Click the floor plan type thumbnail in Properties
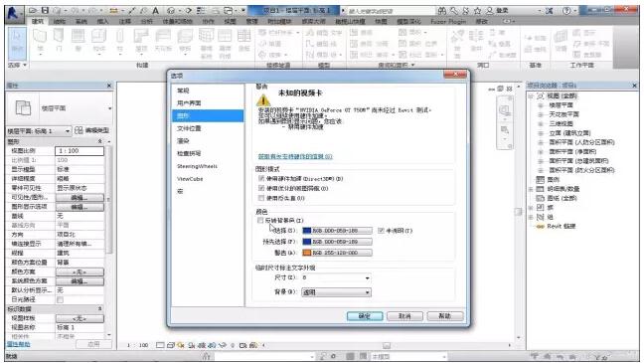The width and height of the screenshot is (644, 363). tap(23, 108)
